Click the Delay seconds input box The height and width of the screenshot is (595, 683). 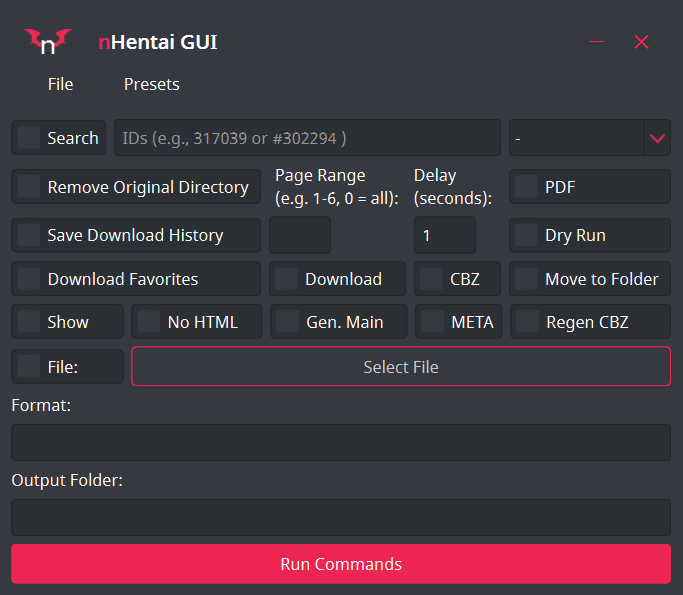point(445,235)
